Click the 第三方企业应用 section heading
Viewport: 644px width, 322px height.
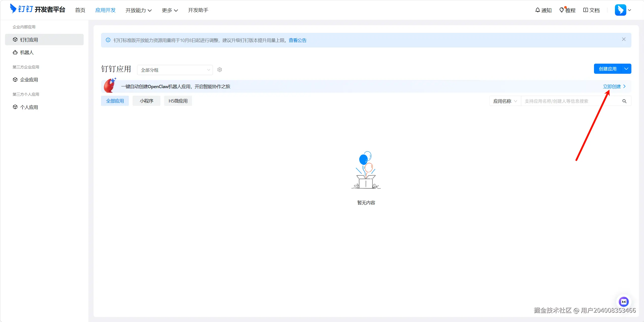click(26, 67)
